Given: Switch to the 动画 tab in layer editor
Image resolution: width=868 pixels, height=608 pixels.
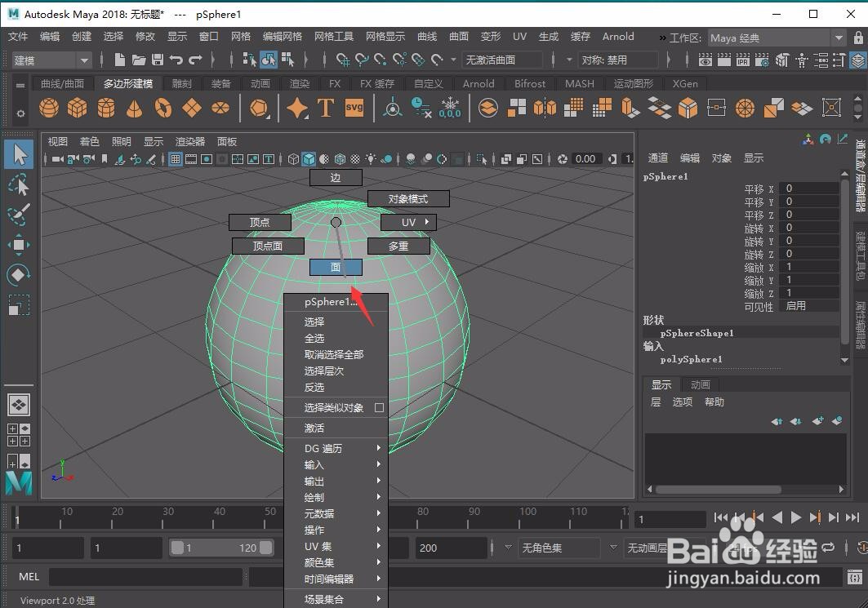Looking at the screenshot, I should coord(701,384).
